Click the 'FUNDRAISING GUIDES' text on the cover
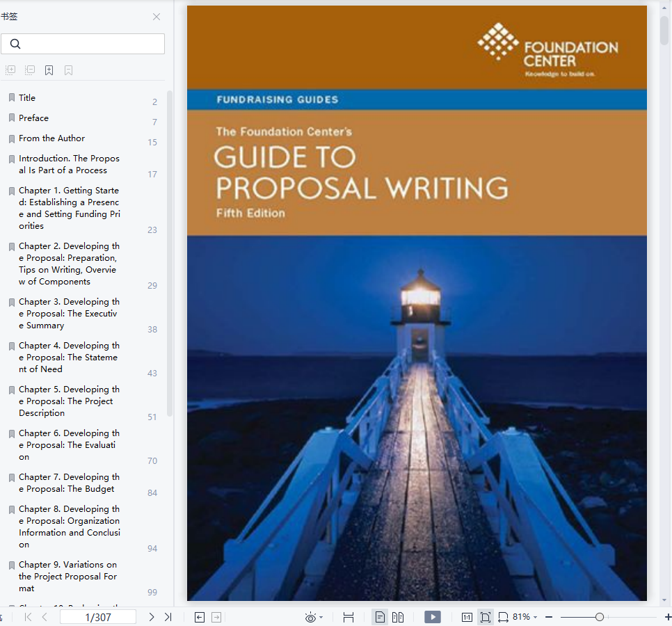Viewport: 672px width, 626px height. (x=278, y=100)
